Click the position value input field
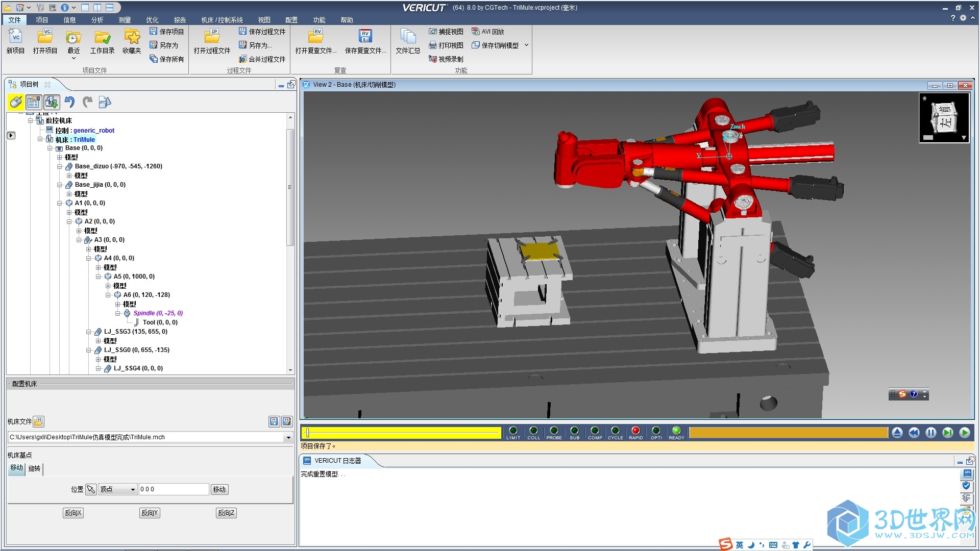Viewport: 980px width, 551px height. click(174, 489)
